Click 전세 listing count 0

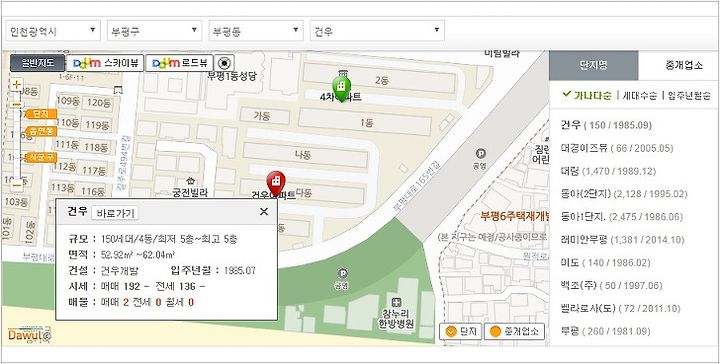[x=158, y=302]
